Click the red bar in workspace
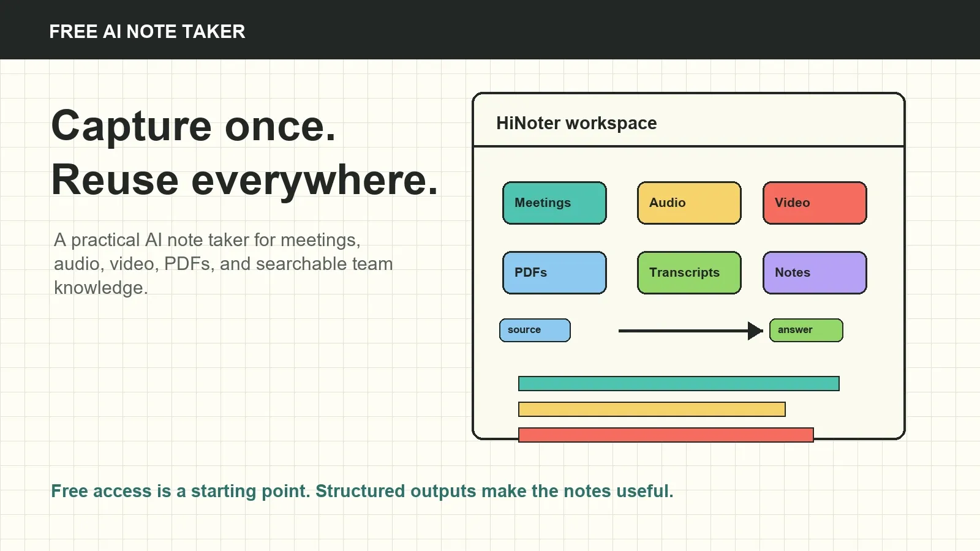Viewport: 980px width, 551px height. click(666, 435)
